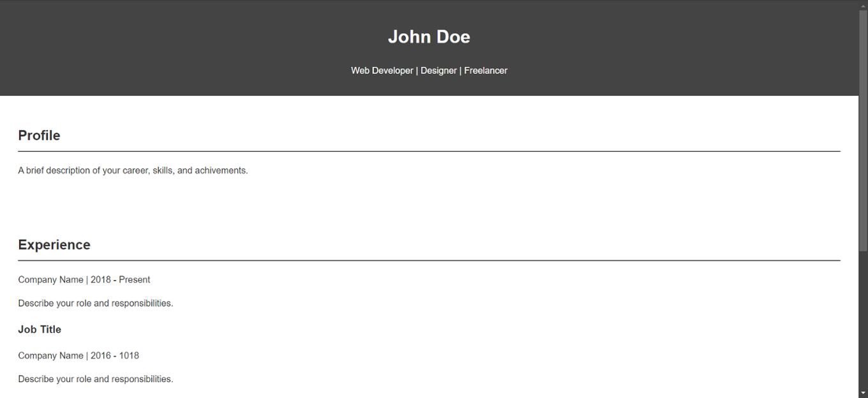The image size is (868, 398).
Task: Click the role description below Job Title
Action: coord(96,379)
